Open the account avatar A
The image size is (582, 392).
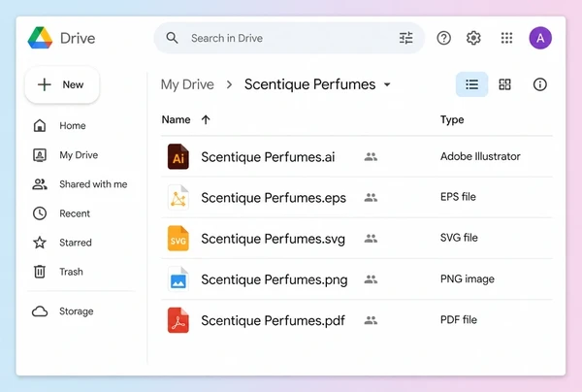pos(540,38)
